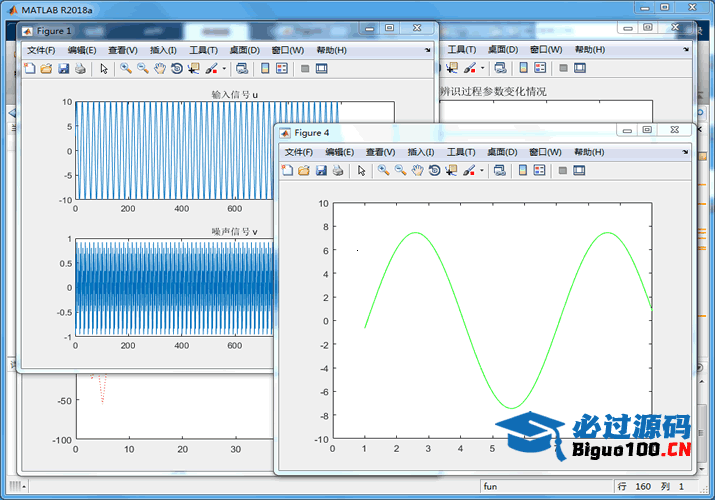This screenshot has height=500, width=715.
Task: Click dock arrow at Figure 1 menu bar end
Action: (x=427, y=50)
